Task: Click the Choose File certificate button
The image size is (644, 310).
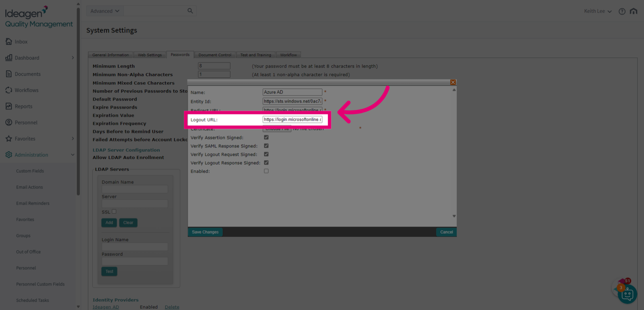Action: 277,129
